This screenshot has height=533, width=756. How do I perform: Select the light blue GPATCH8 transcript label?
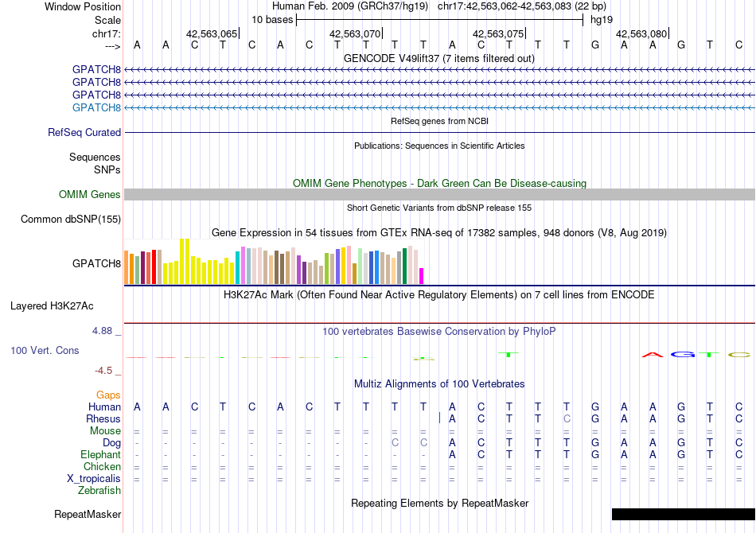pyautogui.click(x=96, y=107)
